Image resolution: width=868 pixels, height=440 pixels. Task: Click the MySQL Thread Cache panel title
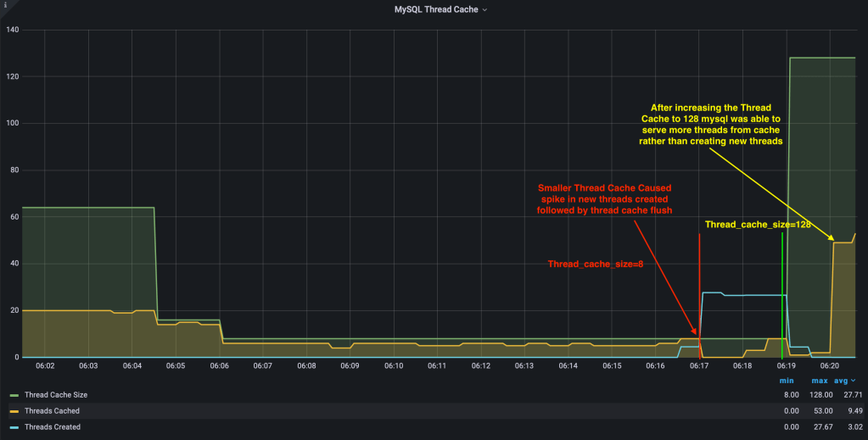tap(436, 10)
